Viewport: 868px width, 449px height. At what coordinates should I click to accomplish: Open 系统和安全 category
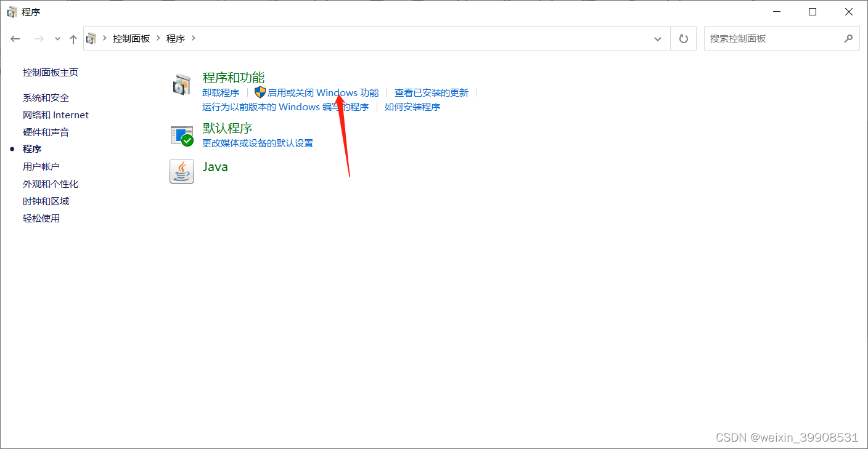coord(46,97)
